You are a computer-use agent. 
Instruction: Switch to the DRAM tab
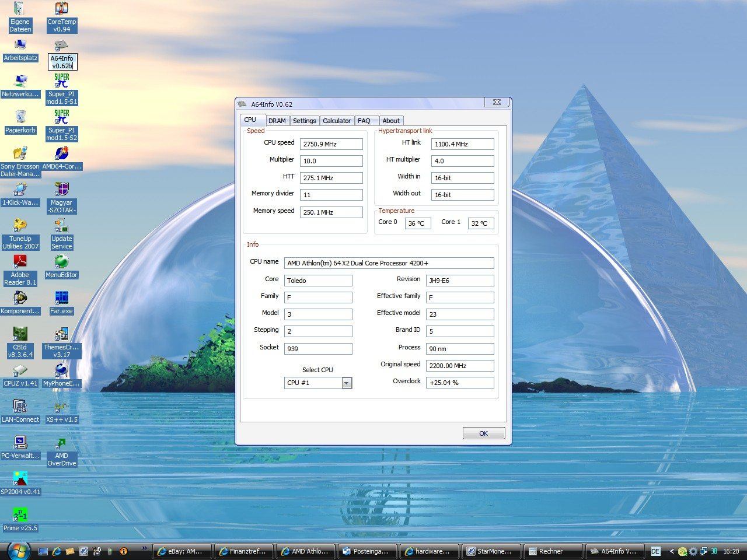click(x=277, y=121)
